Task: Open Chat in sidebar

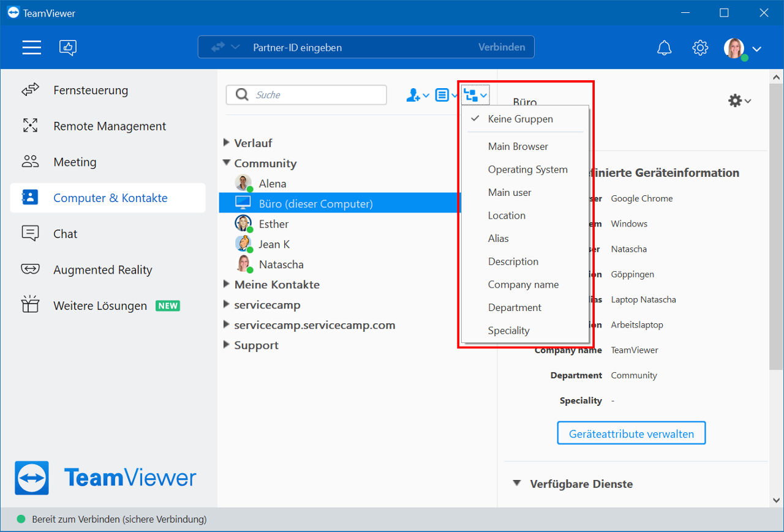Action: point(108,233)
